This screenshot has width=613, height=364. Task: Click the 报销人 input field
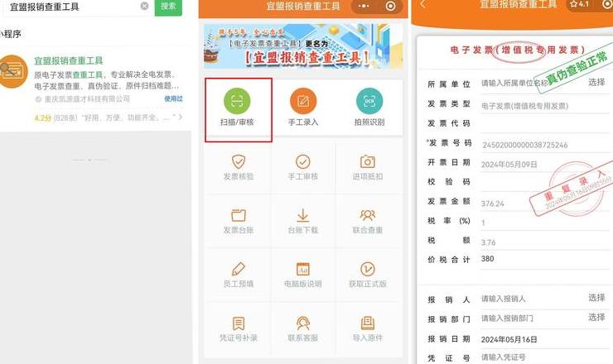[504, 299]
